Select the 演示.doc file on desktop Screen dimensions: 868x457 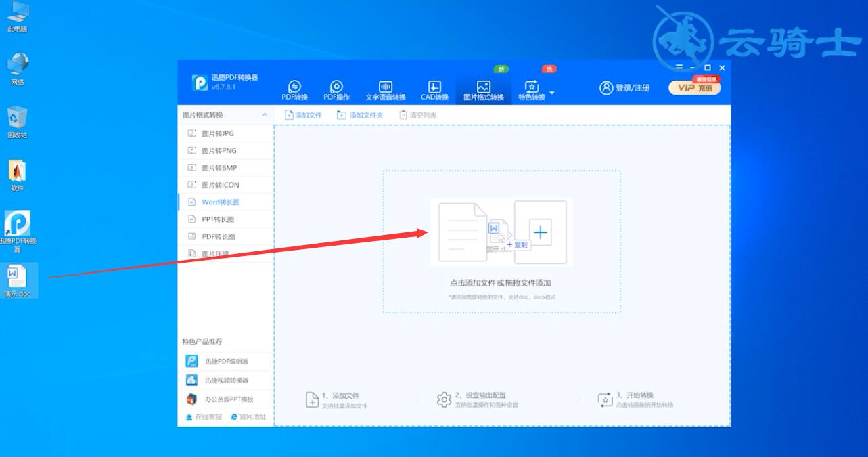tap(18, 281)
